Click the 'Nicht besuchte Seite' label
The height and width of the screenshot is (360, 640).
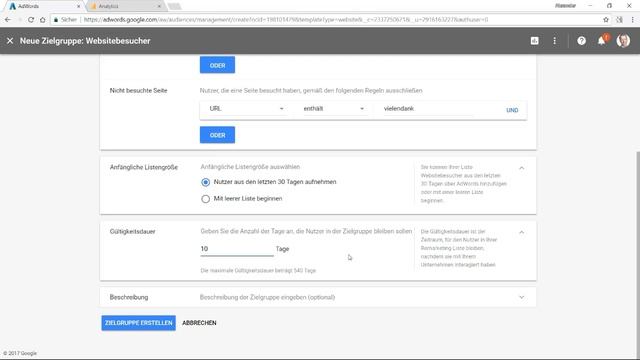(138, 91)
